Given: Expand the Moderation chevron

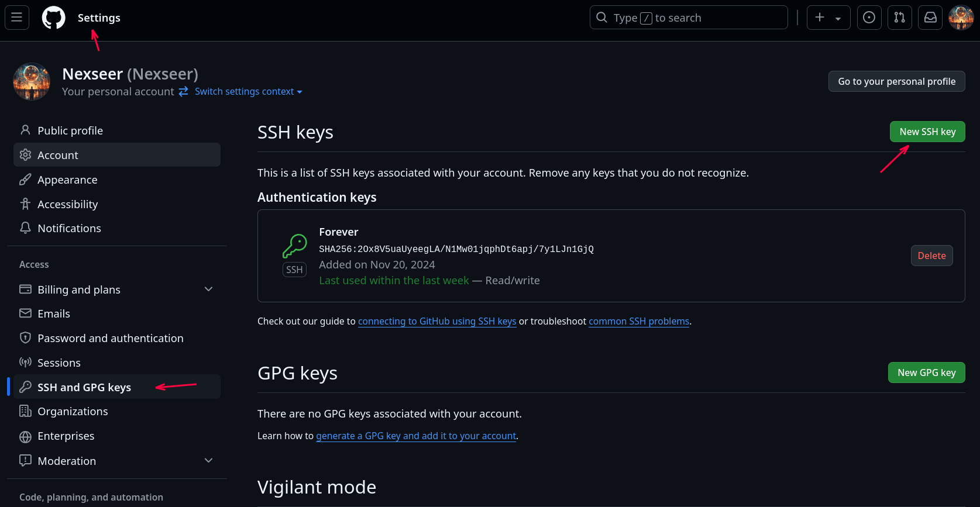Looking at the screenshot, I should (x=208, y=461).
